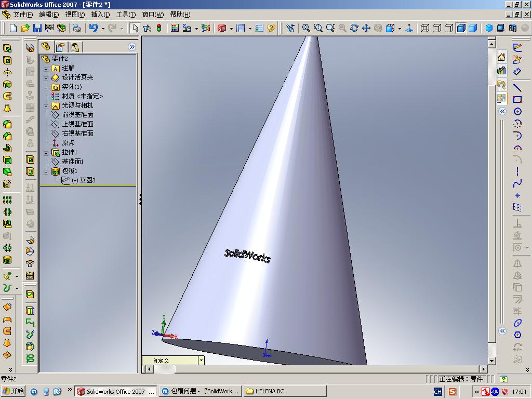Select 右视基准面 in the feature tree
Viewport: 532px width, 399px height.
78,134
